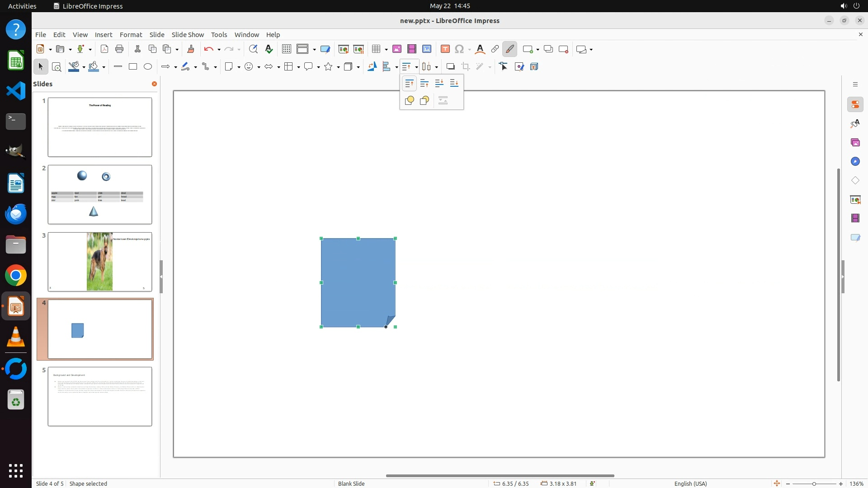868x488 pixels.
Task: Close the Slides panel
Action: click(x=154, y=84)
